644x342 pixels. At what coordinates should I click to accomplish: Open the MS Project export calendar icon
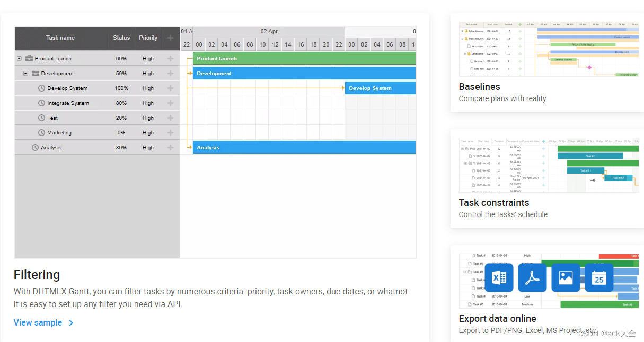click(x=599, y=278)
